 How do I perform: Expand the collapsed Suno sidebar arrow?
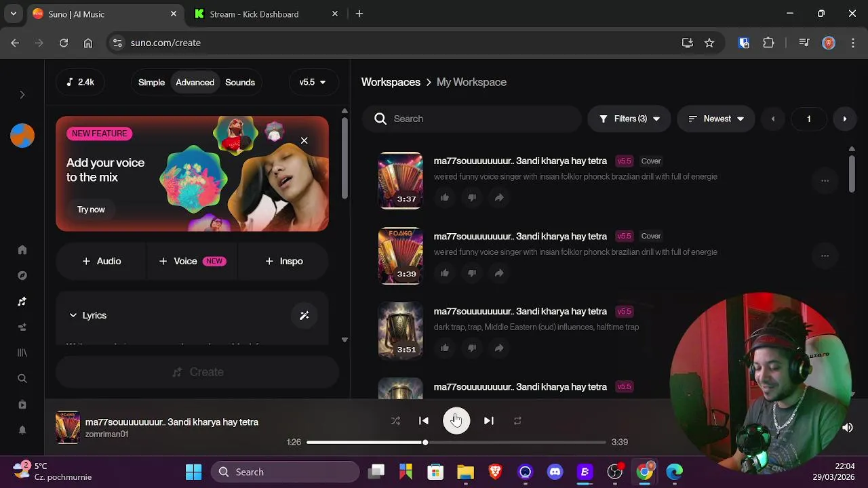[x=22, y=95]
